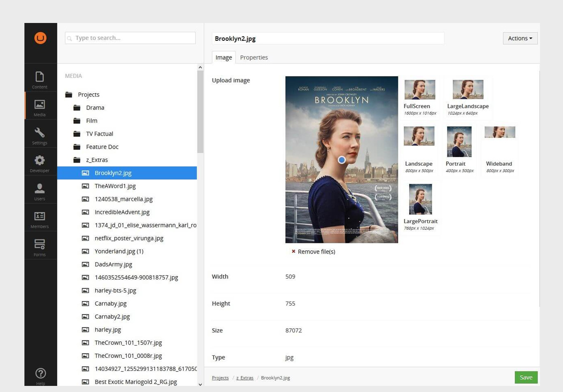Image resolution: width=563 pixels, height=392 pixels.
Task: Focus the media search field
Action: coord(130,38)
